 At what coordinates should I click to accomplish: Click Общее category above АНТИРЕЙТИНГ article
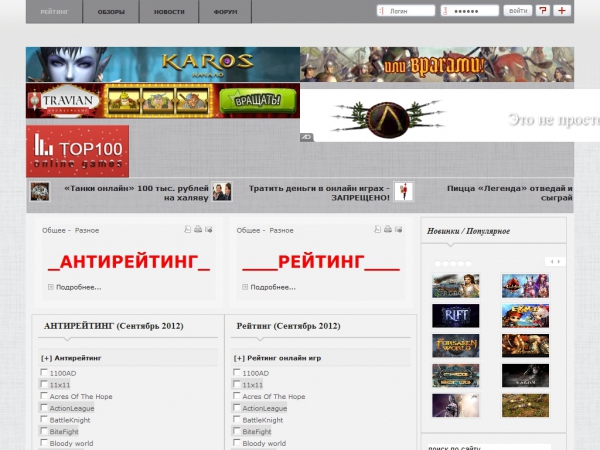tap(54, 230)
